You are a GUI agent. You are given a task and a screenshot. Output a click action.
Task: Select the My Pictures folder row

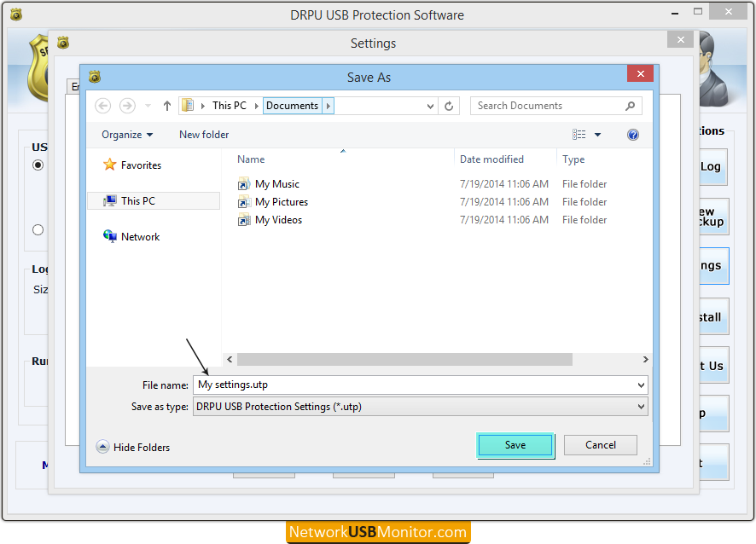tap(422, 202)
